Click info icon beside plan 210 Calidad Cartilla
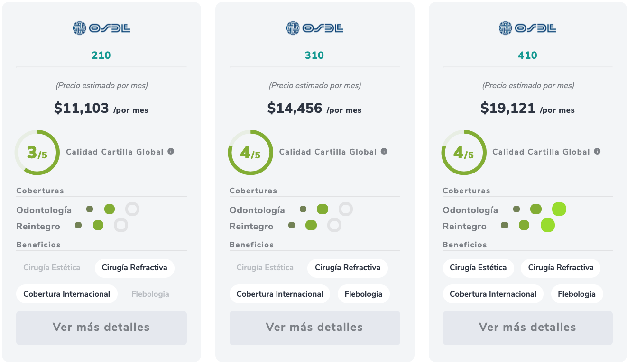This screenshot has height=364, width=627. (x=171, y=151)
